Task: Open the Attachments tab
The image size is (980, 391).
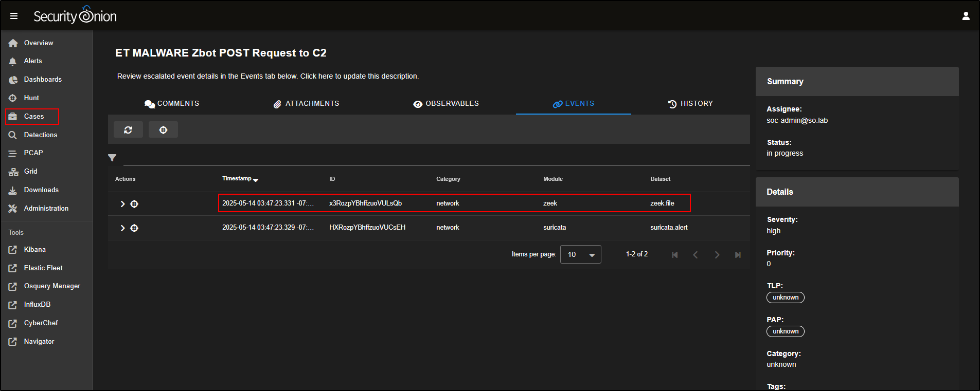Action: coord(306,104)
